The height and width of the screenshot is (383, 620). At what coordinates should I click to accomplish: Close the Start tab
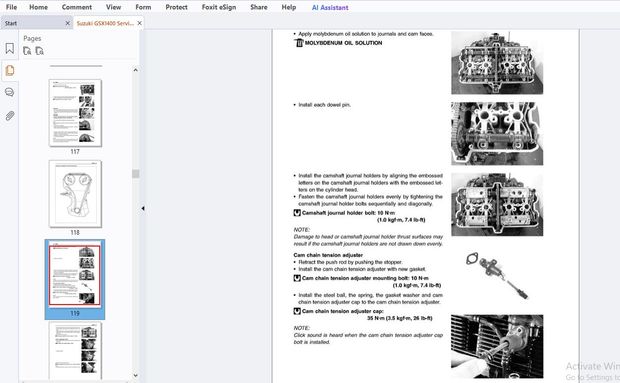coord(68,23)
